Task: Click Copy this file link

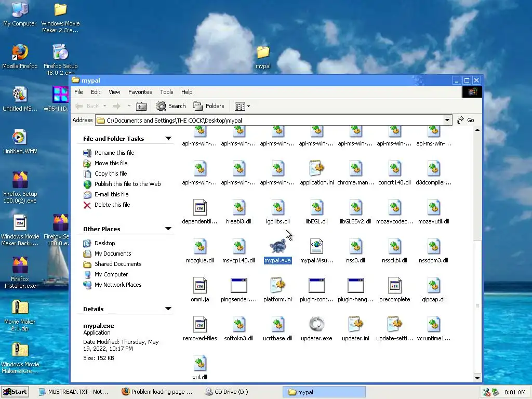Action: [x=111, y=174]
